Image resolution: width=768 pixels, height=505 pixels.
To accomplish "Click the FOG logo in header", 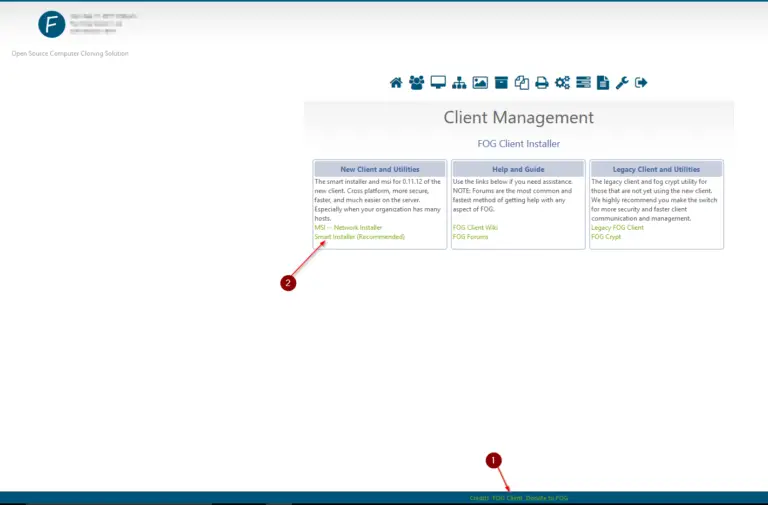I will pyautogui.click(x=52, y=24).
